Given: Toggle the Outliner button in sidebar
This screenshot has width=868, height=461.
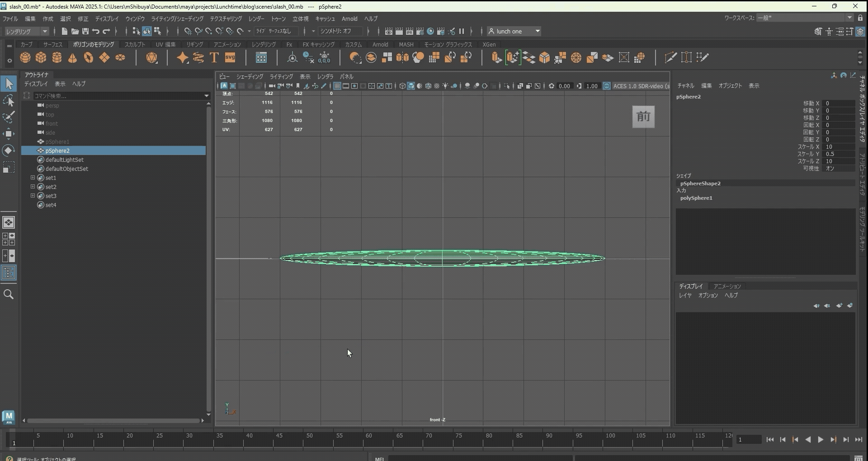Looking at the screenshot, I should (x=9, y=273).
